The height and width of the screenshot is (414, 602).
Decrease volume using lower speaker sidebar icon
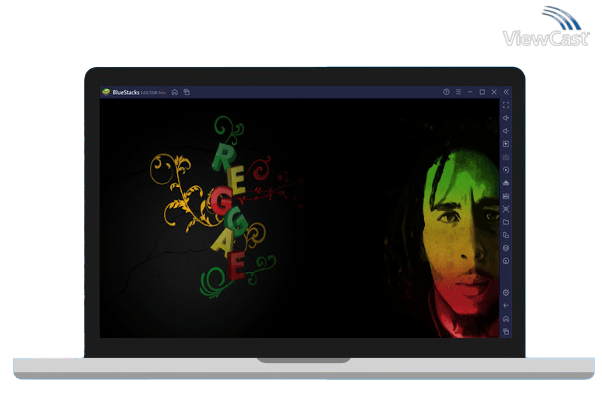pyautogui.click(x=506, y=131)
